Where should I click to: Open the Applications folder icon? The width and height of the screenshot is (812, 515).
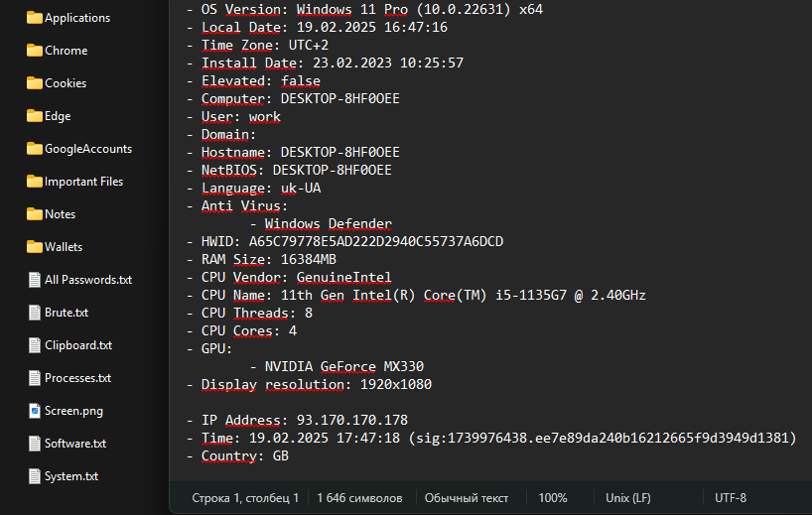click(34, 18)
